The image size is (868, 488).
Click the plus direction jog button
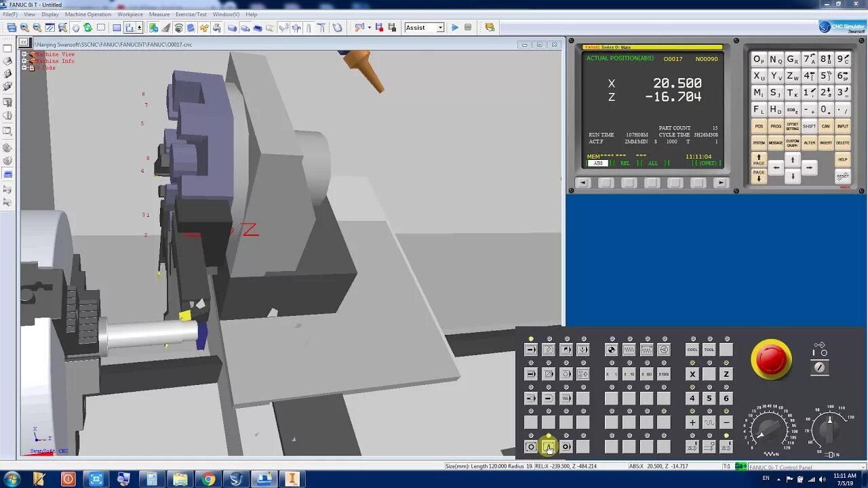tap(692, 422)
